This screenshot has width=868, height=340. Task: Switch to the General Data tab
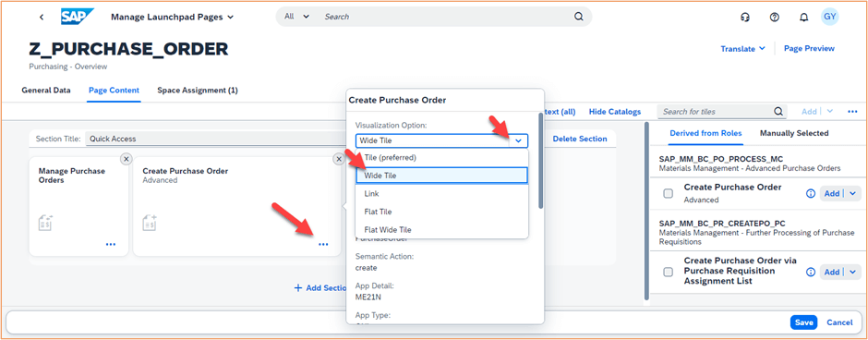46,91
